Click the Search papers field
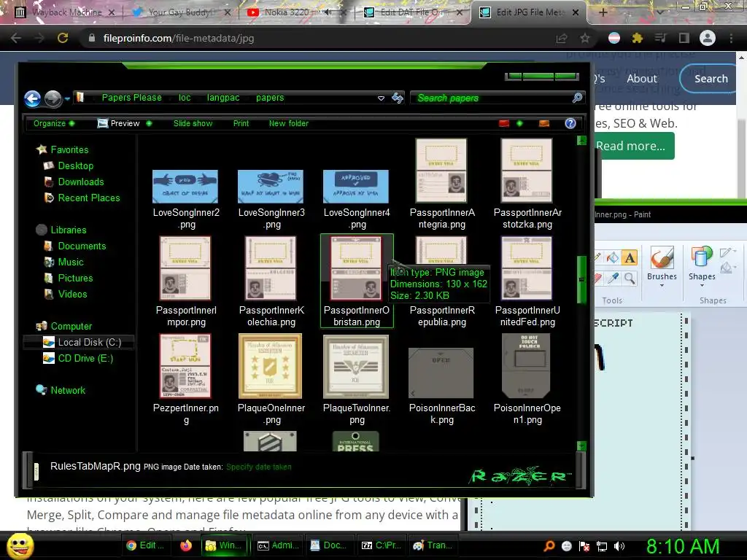Image resolution: width=747 pixels, height=560 pixels. point(491,98)
